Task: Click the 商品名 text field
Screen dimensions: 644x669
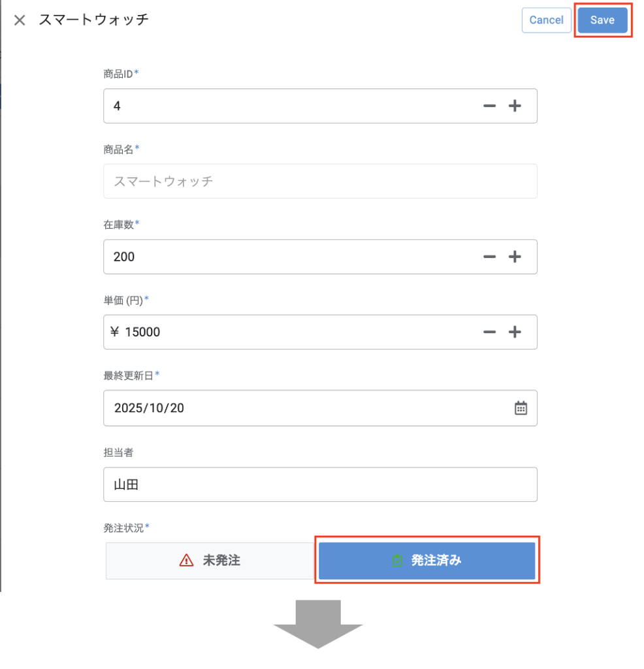Action: click(x=320, y=182)
